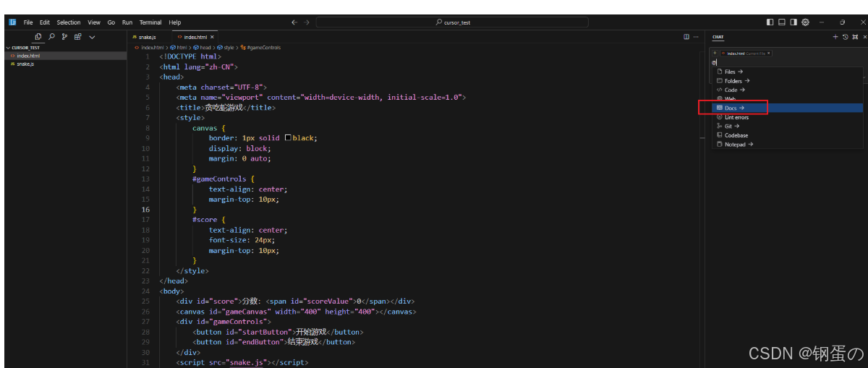Remove index.html Current File context pill

point(768,53)
